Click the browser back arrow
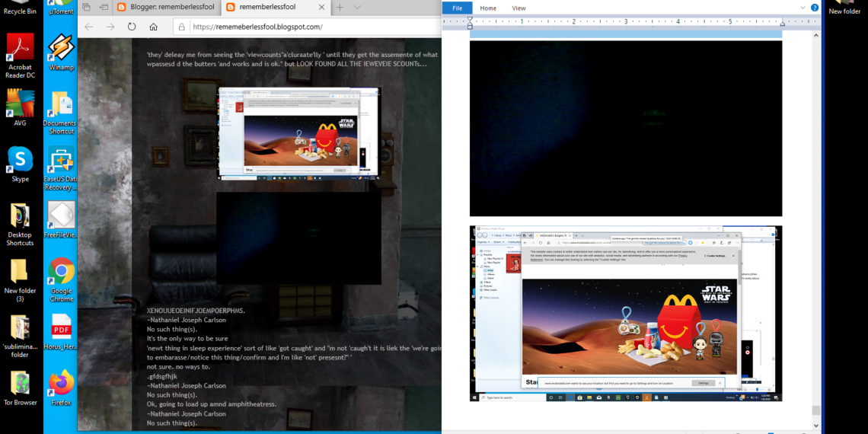This screenshot has width=868, height=434. tap(89, 27)
